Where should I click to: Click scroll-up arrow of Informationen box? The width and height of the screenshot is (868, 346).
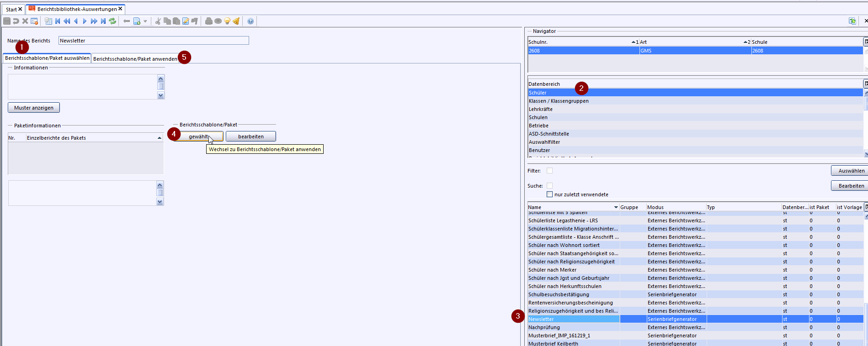[x=160, y=79]
